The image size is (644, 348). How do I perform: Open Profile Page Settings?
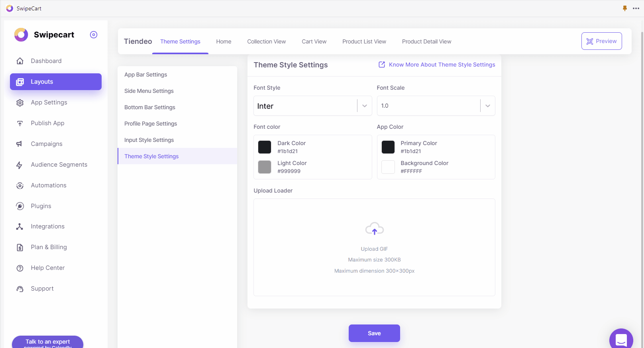(177, 124)
